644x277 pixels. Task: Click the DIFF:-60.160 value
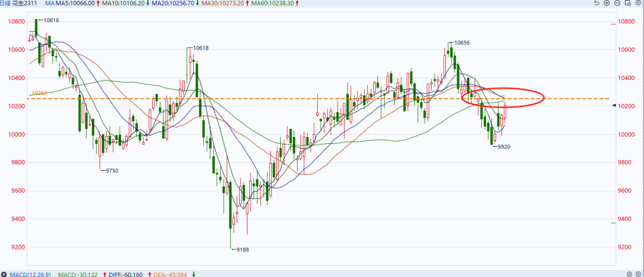coord(125,274)
